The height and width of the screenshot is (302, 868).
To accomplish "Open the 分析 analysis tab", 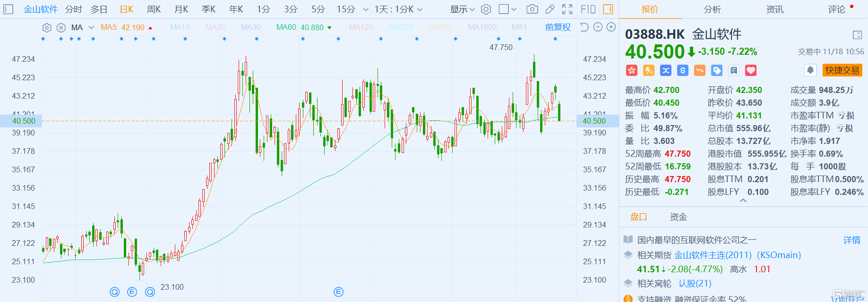I will [x=712, y=9].
